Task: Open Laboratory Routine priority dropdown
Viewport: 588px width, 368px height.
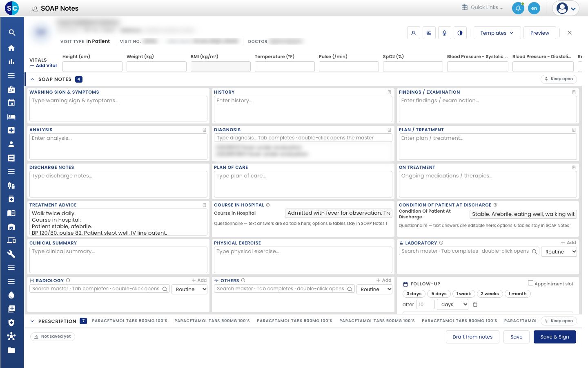Action: coord(559,252)
